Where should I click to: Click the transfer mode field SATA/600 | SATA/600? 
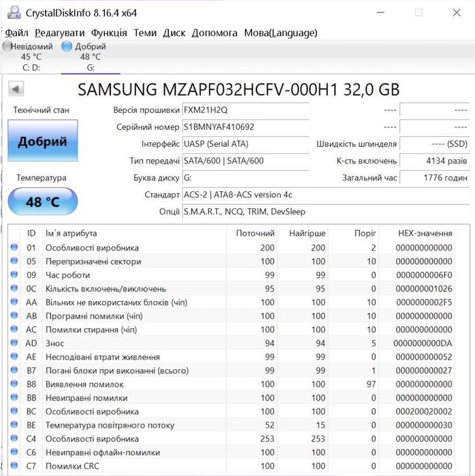[246, 161]
